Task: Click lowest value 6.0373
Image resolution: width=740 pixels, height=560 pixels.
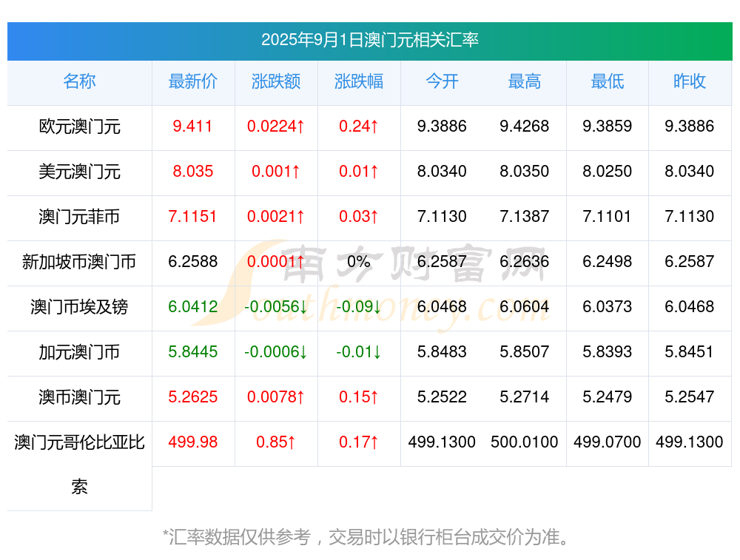Action: point(608,307)
